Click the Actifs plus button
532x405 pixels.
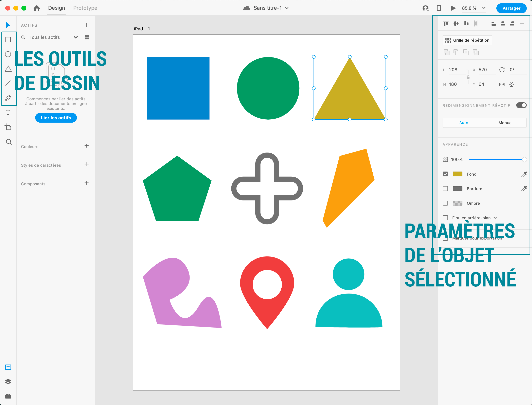point(87,25)
